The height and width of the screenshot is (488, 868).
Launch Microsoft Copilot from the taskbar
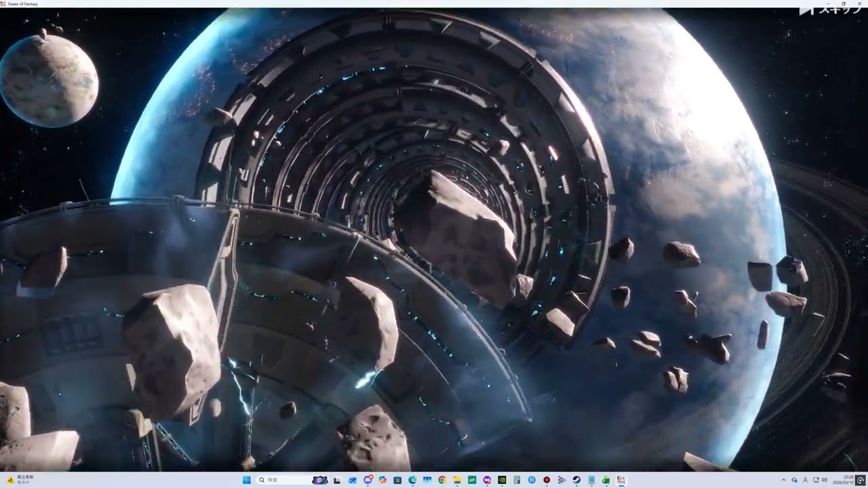click(382, 480)
